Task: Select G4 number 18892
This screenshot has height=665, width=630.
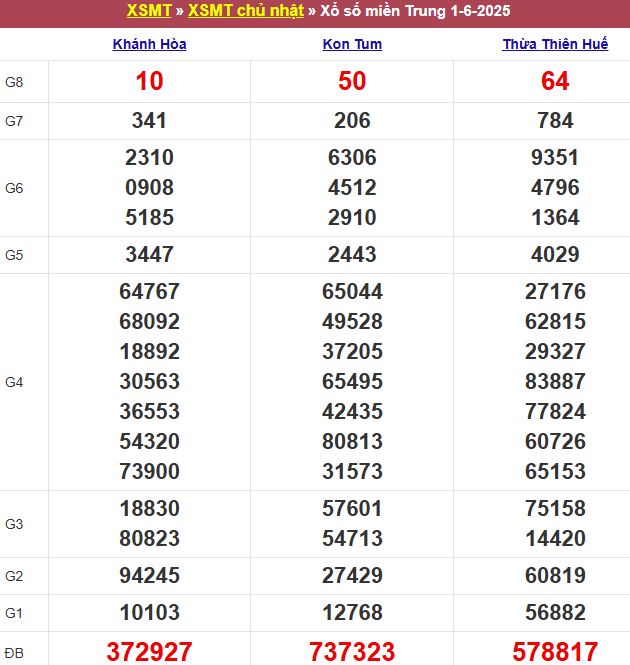Action: [149, 352]
